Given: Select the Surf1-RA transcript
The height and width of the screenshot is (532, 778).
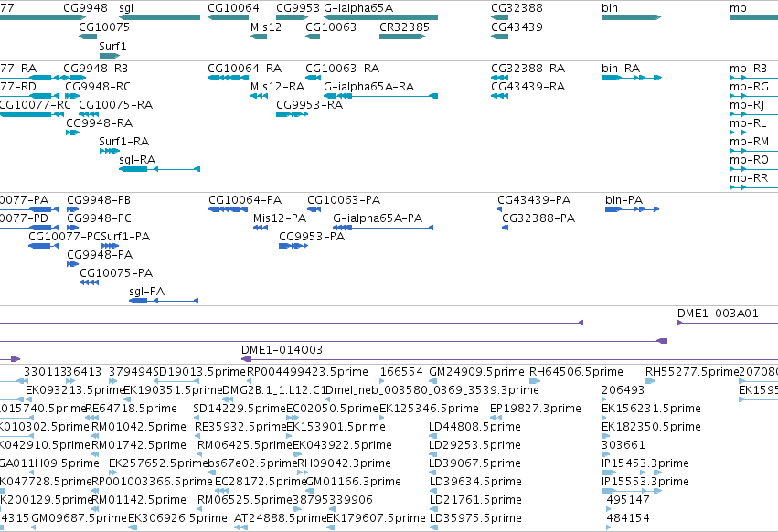Looking at the screenshot, I should pos(110,151).
